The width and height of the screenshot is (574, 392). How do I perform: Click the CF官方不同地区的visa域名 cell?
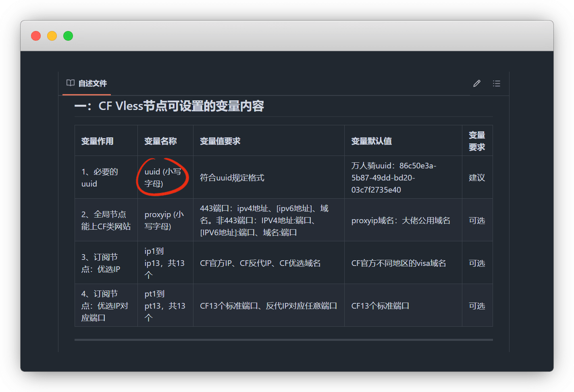point(399,263)
